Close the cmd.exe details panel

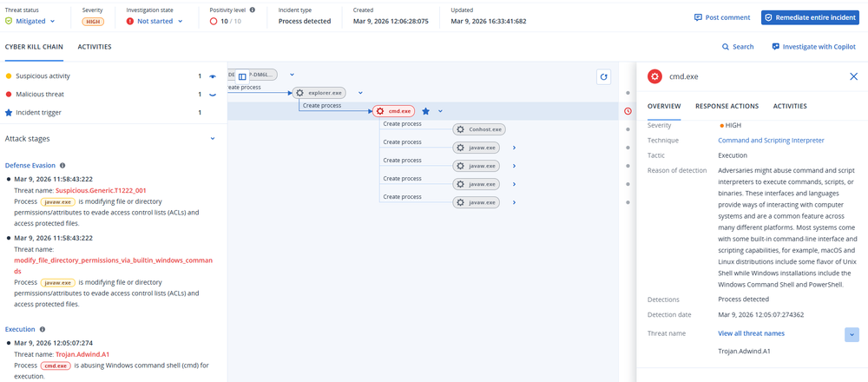point(853,76)
